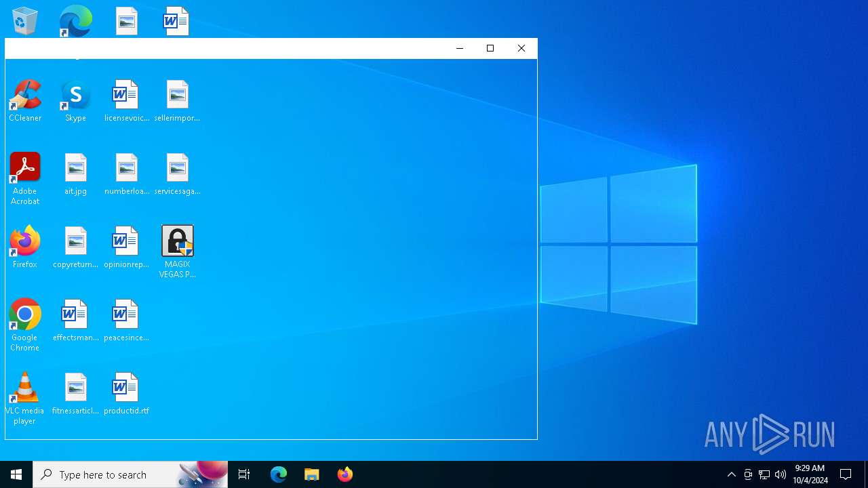Select the MAGIX VEGAS P... installer icon
This screenshot has height=488, width=868.
tap(178, 251)
